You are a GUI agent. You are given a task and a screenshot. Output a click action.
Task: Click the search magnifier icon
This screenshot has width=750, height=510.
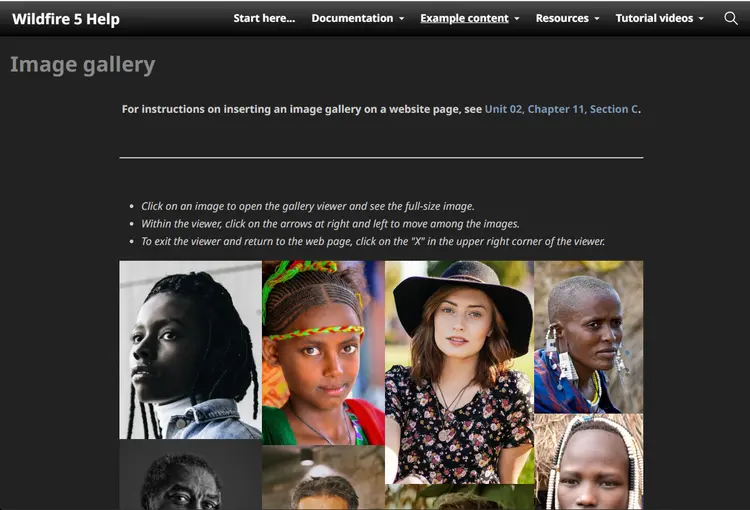(730, 18)
